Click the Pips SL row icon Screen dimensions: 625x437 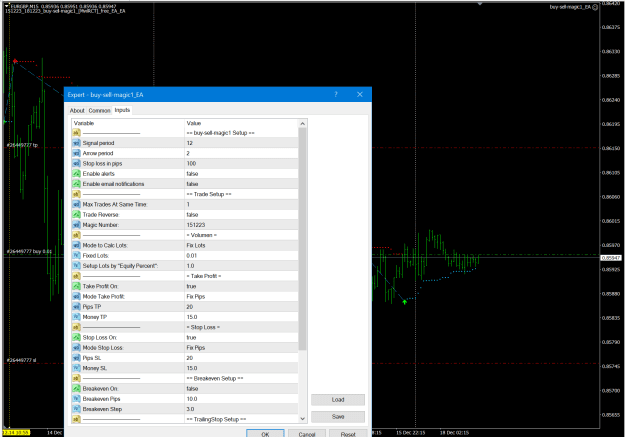[x=76, y=358]
